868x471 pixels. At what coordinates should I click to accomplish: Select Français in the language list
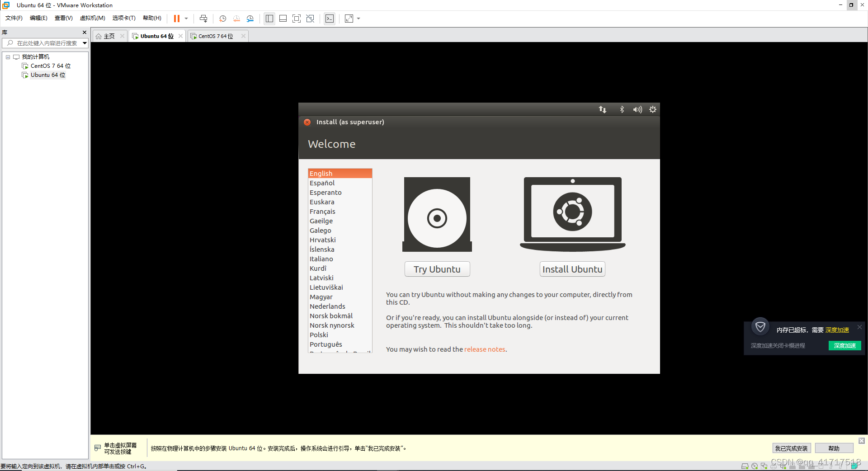(340, 212)
